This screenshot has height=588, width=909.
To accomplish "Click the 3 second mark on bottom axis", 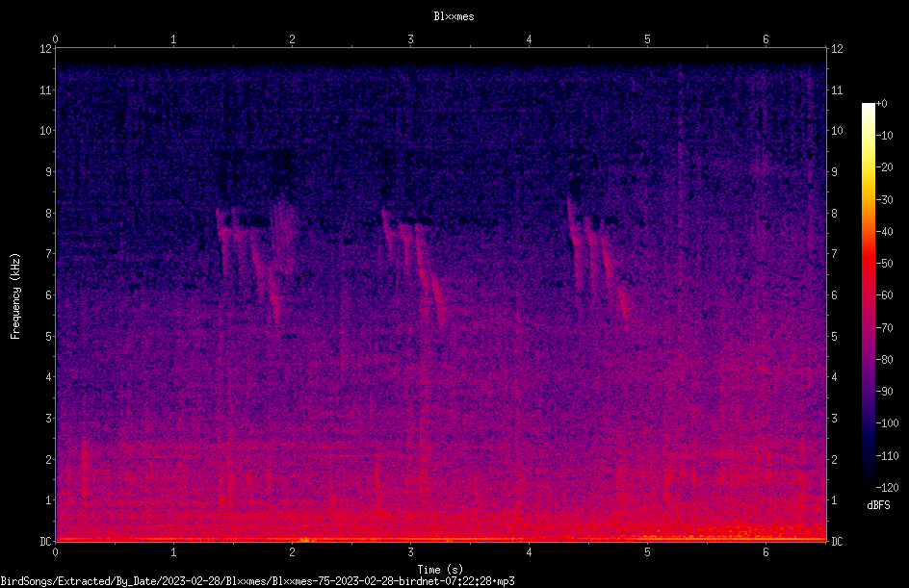I will 410,552.
